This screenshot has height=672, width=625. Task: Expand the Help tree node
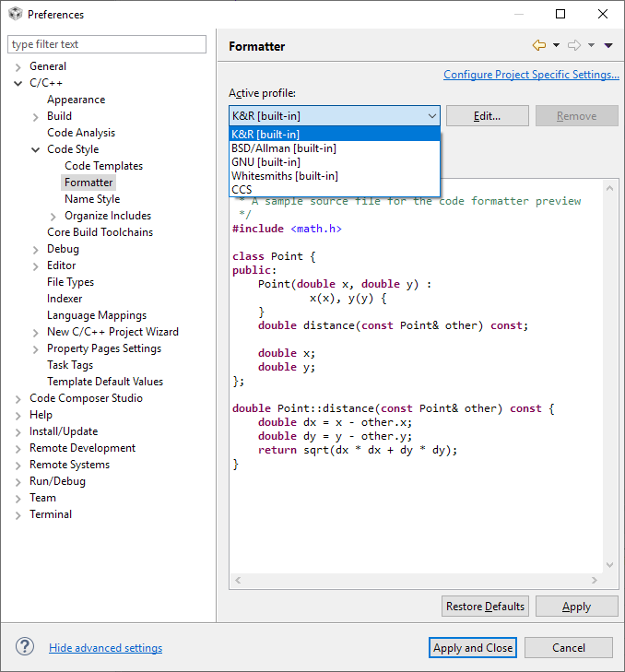pos(18,416)
